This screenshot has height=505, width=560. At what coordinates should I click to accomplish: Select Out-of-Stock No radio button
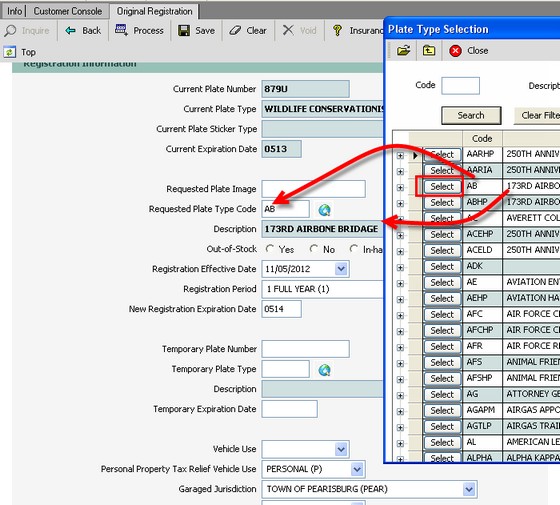pyautogui.click(x=314, y=249)
